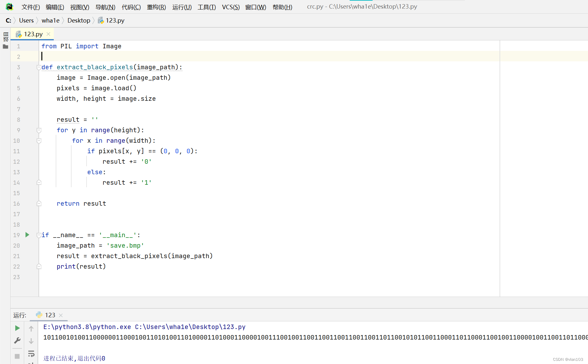Open the 运行(U) menu
Image resolution: width=588 pixels, height=364 pixels.
coord(182,7)
